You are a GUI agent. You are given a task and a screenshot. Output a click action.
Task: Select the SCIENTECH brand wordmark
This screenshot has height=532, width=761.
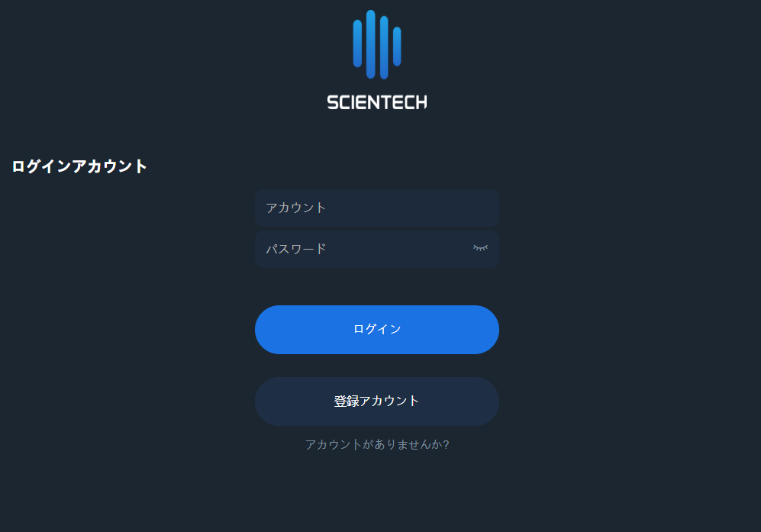point(377,100)
